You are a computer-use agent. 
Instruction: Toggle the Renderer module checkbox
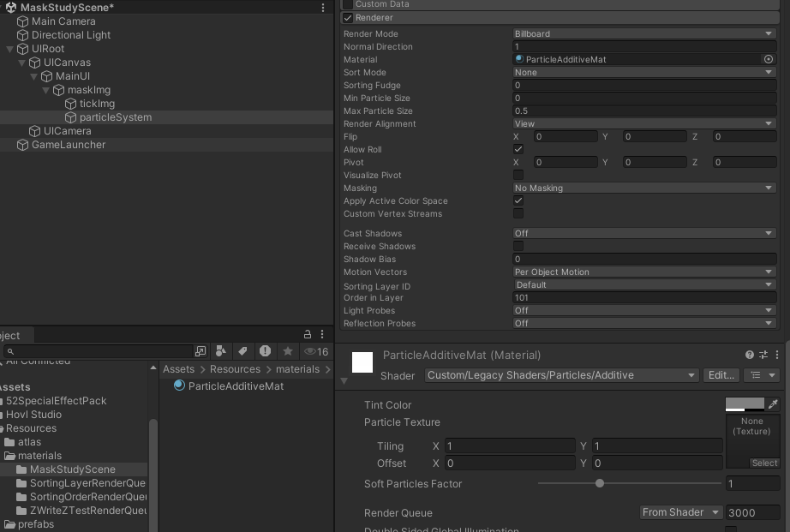coord(346,17)
